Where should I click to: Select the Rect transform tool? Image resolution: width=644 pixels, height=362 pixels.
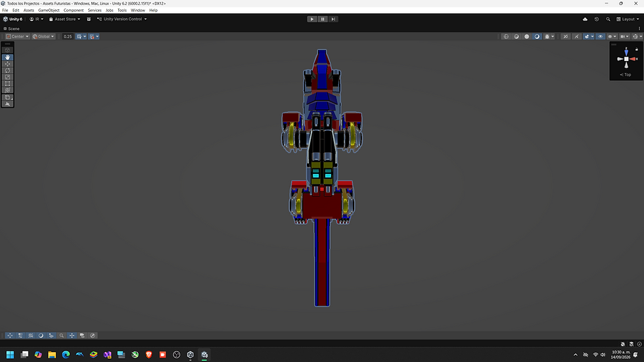[7, 83]
